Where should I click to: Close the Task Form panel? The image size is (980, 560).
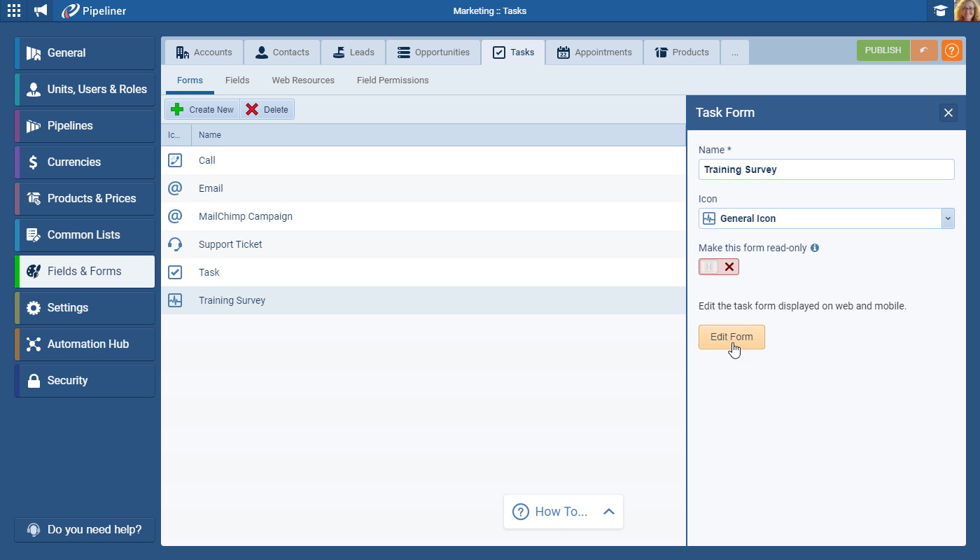(x=948, y=113)
